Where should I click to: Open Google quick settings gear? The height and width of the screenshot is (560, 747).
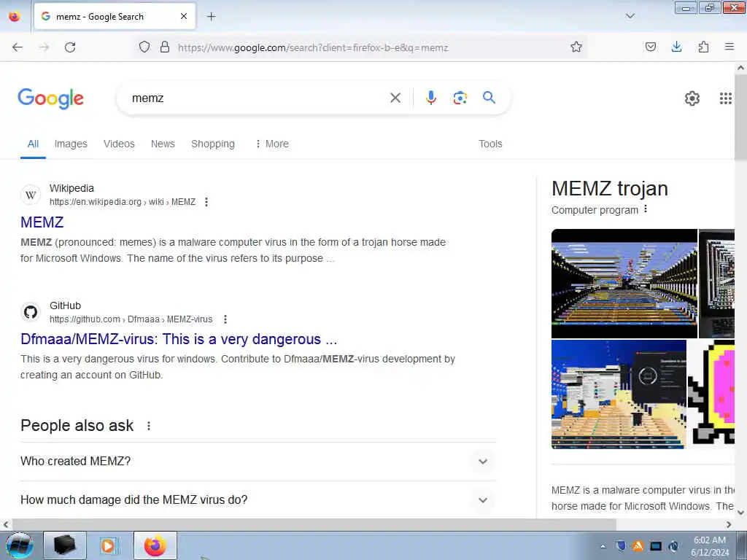pyautogui.click(x=692, y=98)
